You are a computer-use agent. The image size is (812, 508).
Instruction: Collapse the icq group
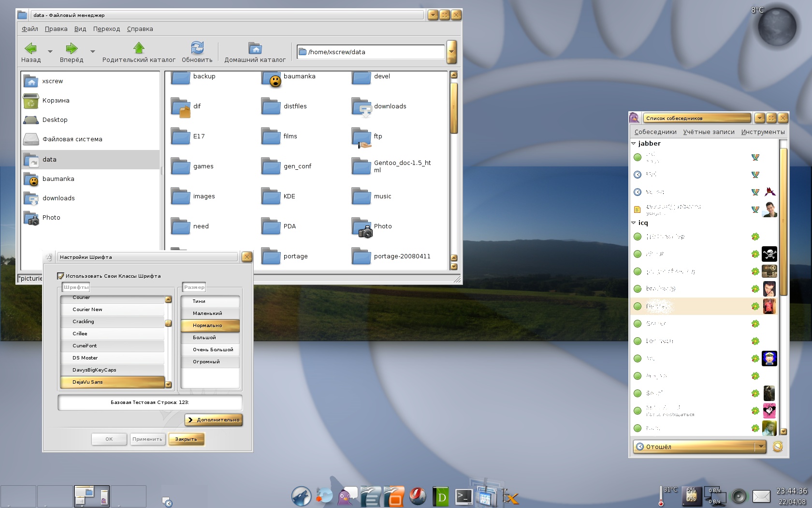point(634,223)
